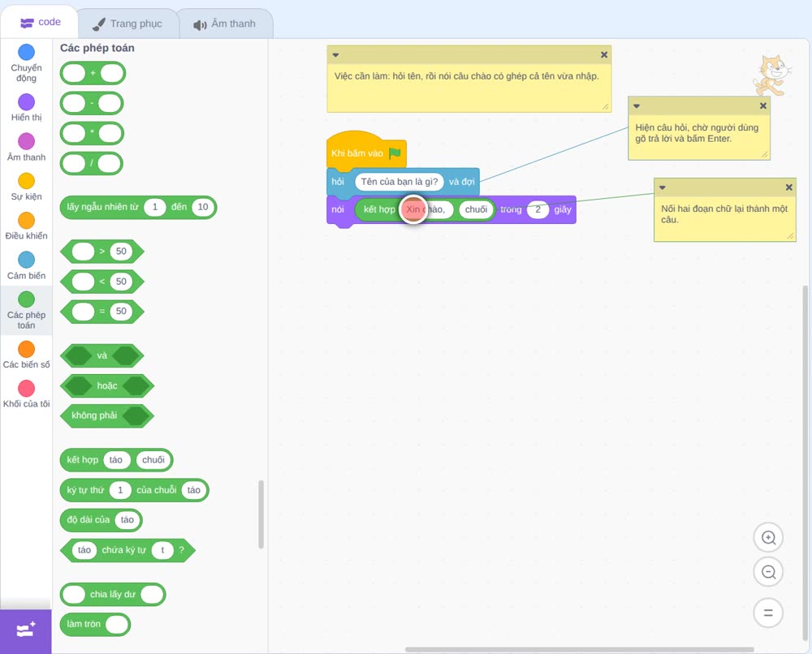
Task: Select the Sự kiện blocks category
Action: pyautogui.click(x=26, y=187)
